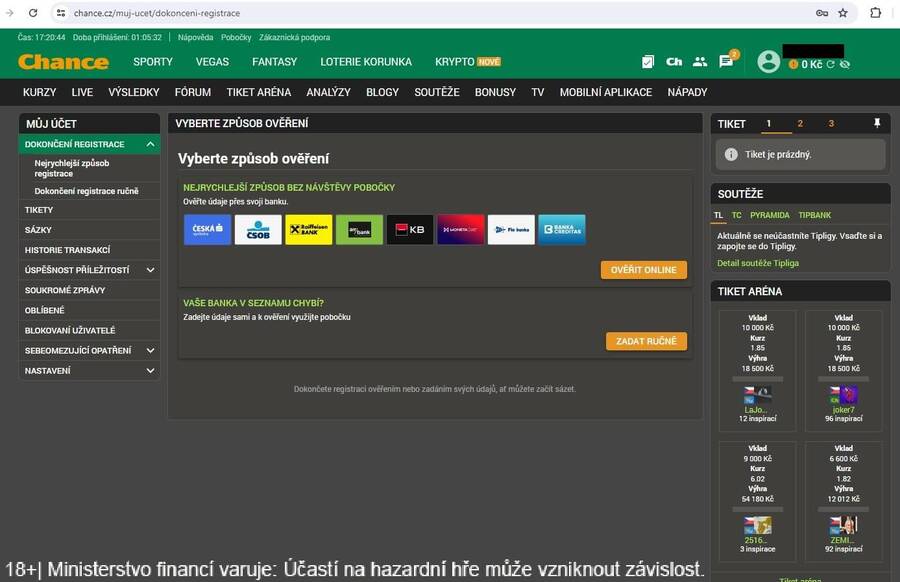Open MOBILNÍ APLIKACE page
900x582 pixels.
point(606,92)
